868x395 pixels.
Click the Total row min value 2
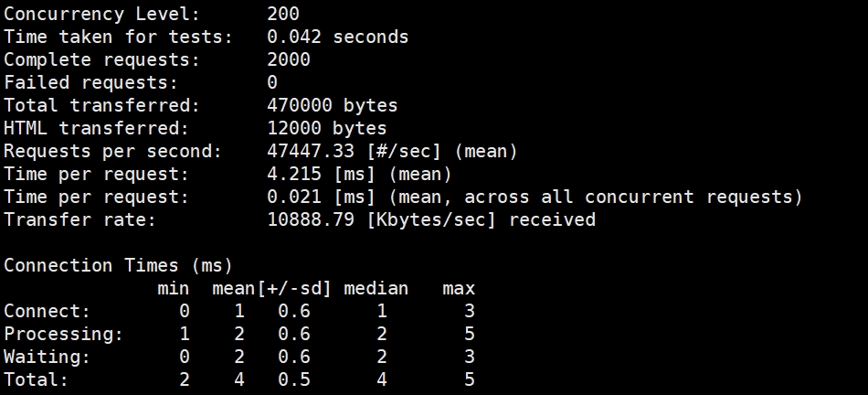point(185,379)
